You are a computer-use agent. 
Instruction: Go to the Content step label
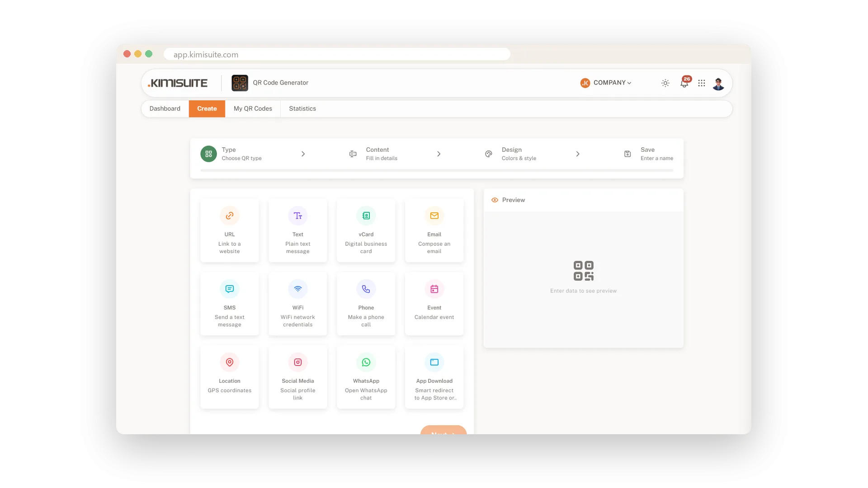point(377,150)
